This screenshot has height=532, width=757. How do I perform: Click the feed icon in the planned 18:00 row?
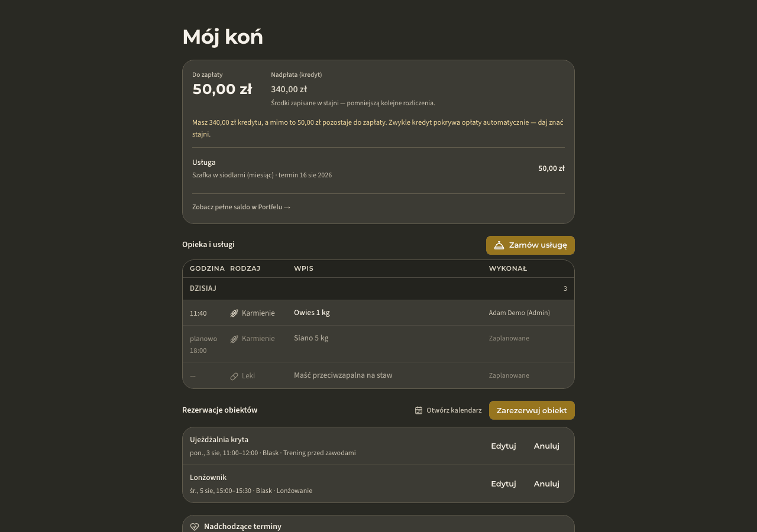click(x=234, y=339)
